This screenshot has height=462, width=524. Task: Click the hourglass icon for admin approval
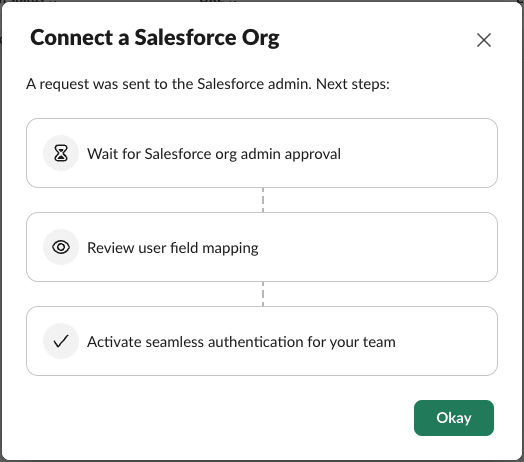[x=61, y=153]
